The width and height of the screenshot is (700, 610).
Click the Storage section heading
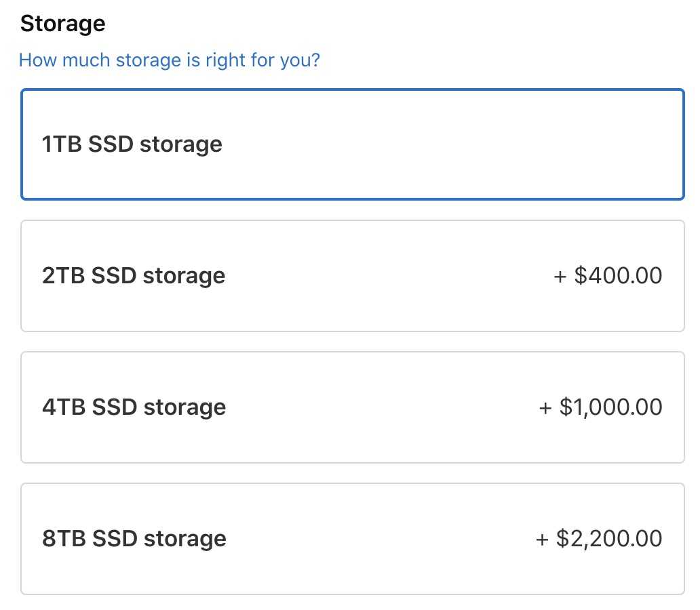tap(62, 24)
